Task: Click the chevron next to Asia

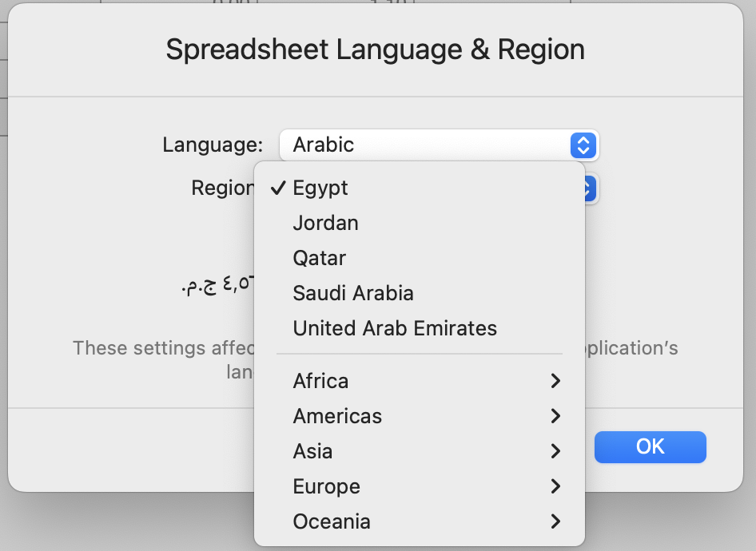Action: (x=556, y=451)
